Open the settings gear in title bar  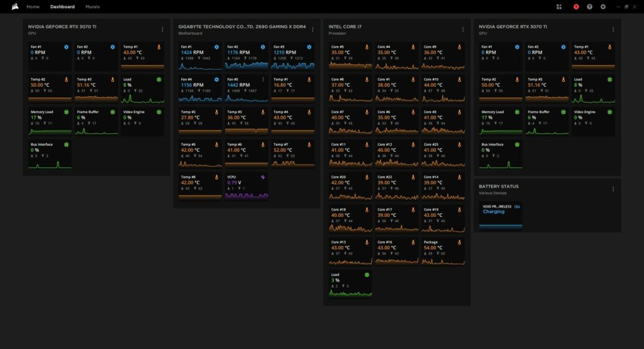point(603,6)
